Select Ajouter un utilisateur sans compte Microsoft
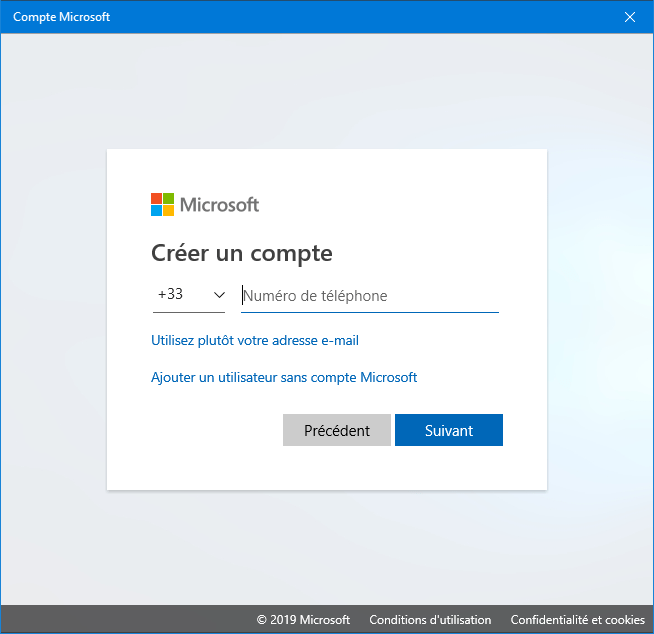 point(284,377)
